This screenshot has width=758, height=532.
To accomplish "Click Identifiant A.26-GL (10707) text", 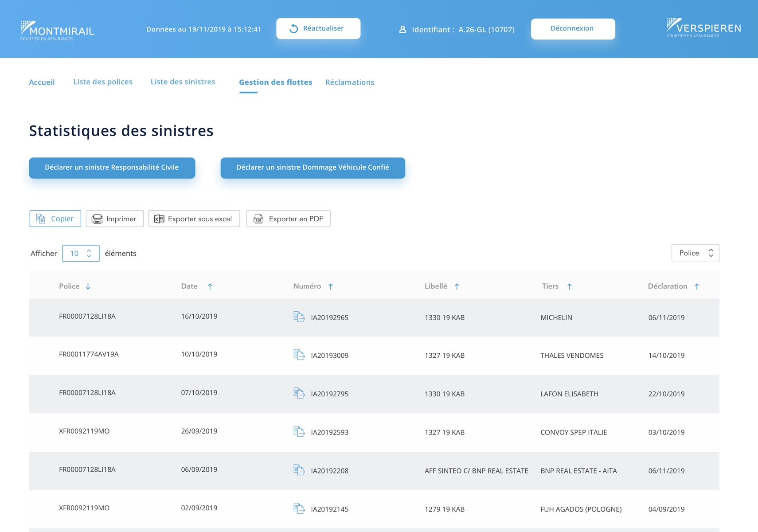I will pos(463,30).
